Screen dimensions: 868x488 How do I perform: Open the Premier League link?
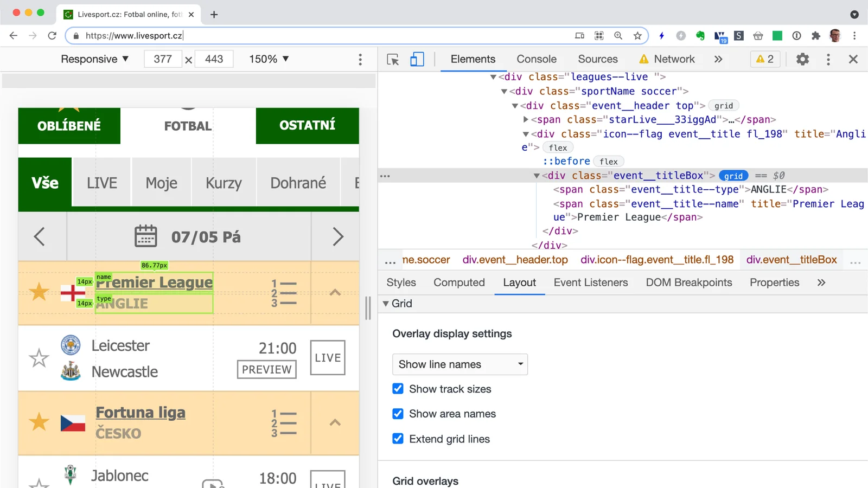[x=154, y=282]
